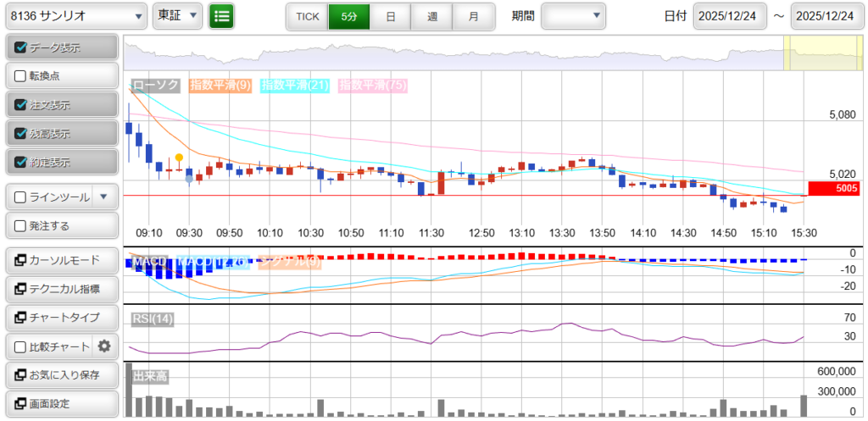Open the チャートタイプ selector
This screenshot has height=421, width=868.
61,318
